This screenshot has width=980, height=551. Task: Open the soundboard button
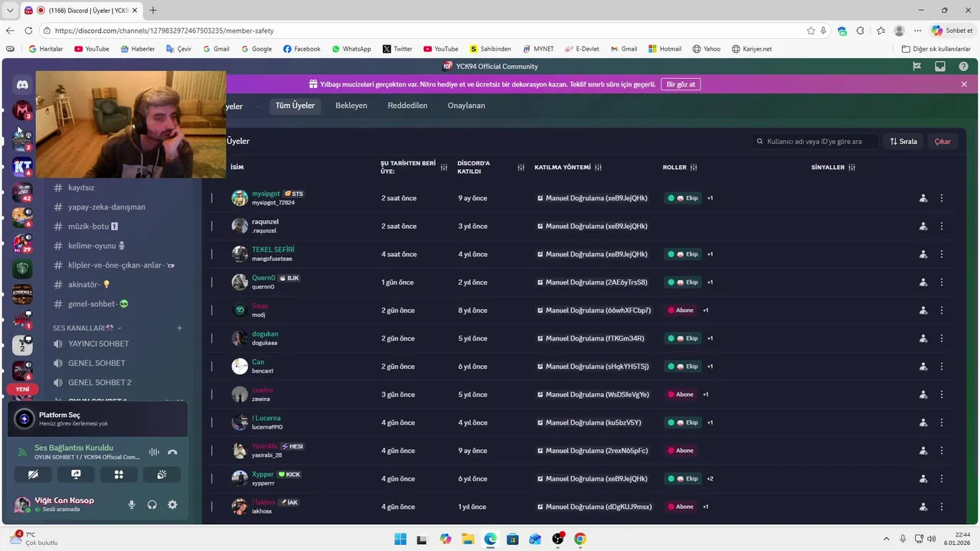coord(162,474)
